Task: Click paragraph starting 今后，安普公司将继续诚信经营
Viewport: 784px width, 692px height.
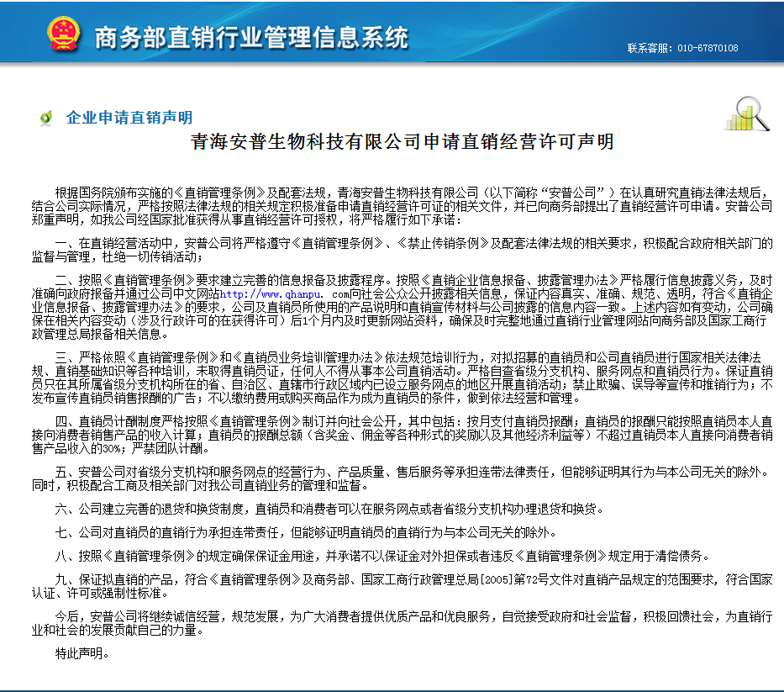Action: pyautogui.click(x=402, y=623)
